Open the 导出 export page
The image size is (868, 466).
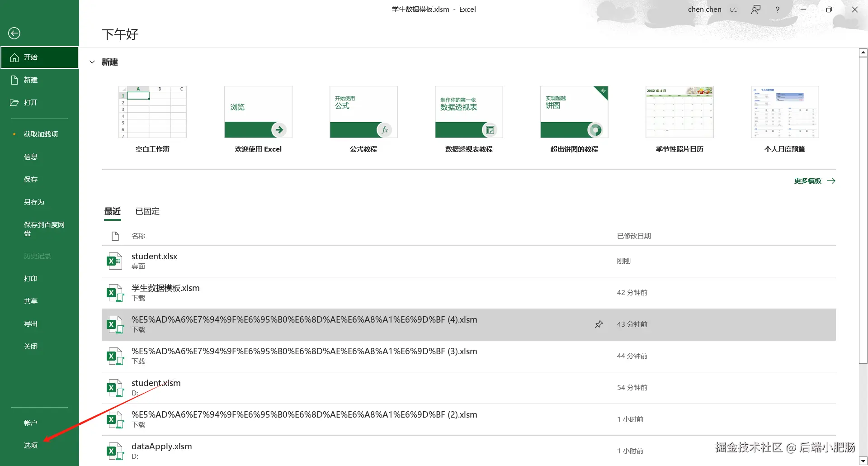pos(39,324)
